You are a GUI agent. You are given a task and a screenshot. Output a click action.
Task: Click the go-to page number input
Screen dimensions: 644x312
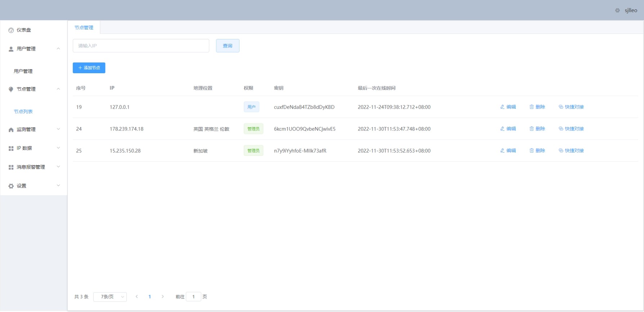[x=193, y=297]
